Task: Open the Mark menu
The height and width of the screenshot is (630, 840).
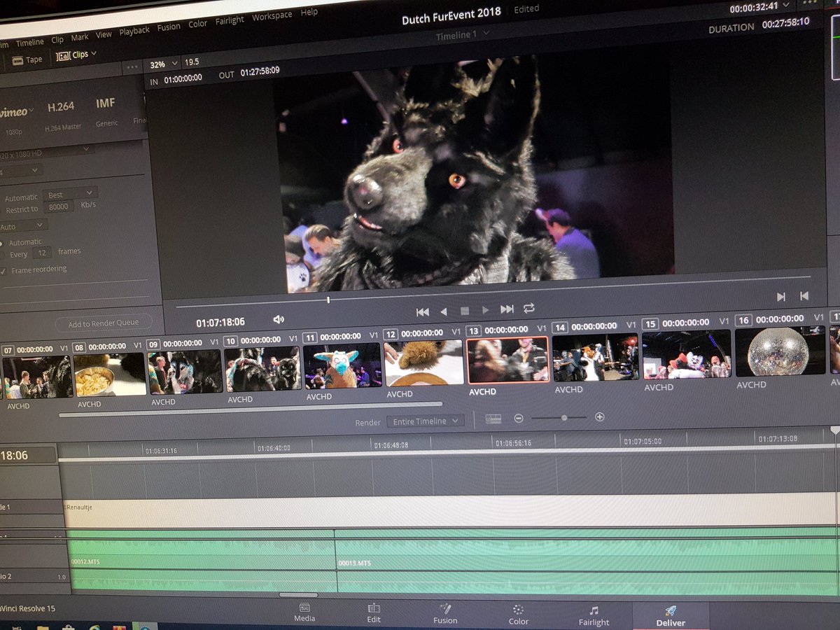Action: click(x=80, y=37)
